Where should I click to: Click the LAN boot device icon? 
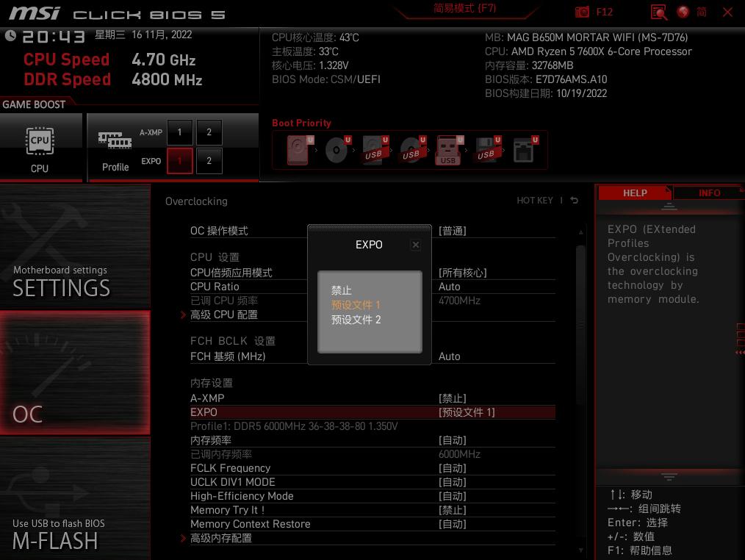[x=525, y=150]
